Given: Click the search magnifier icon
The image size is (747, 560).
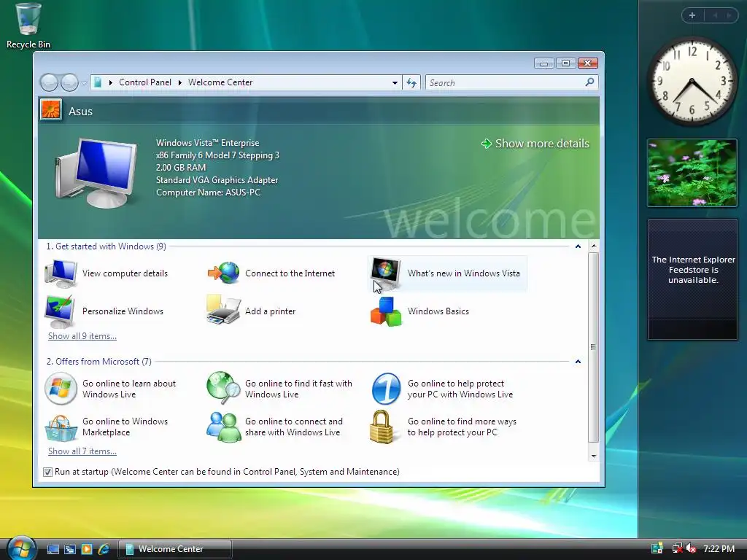Looking at the screenshot, I should (589, 82).
